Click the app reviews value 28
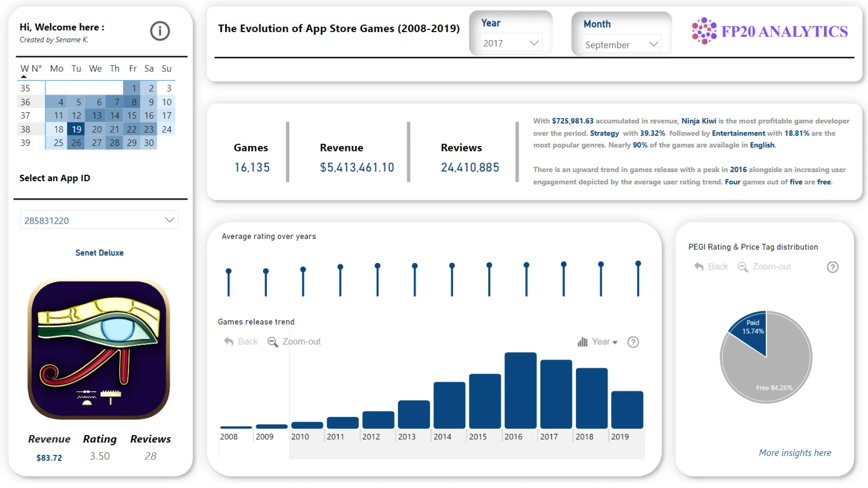The width and height of the screenshot is (868, 488). coord(151,456)
